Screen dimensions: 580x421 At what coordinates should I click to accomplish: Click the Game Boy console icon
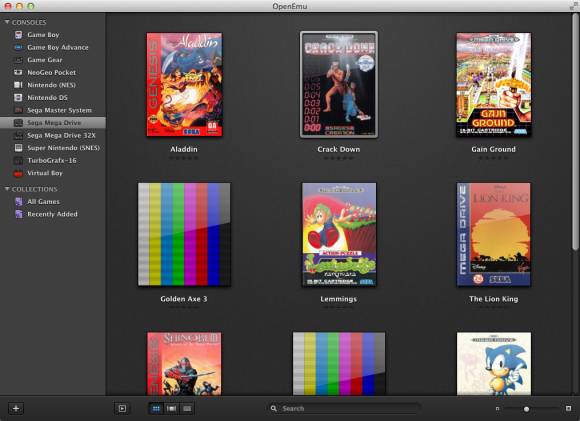tap(18, 35)
